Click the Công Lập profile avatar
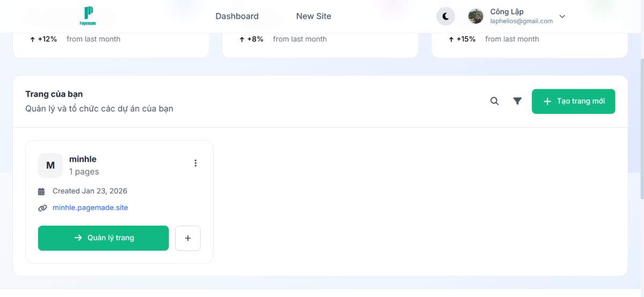 click(475, 16)
